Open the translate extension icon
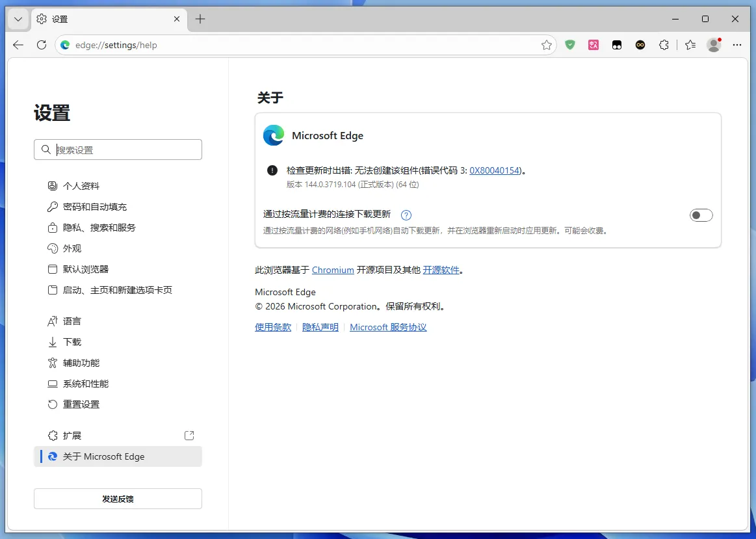 click(x=593, y=45)
